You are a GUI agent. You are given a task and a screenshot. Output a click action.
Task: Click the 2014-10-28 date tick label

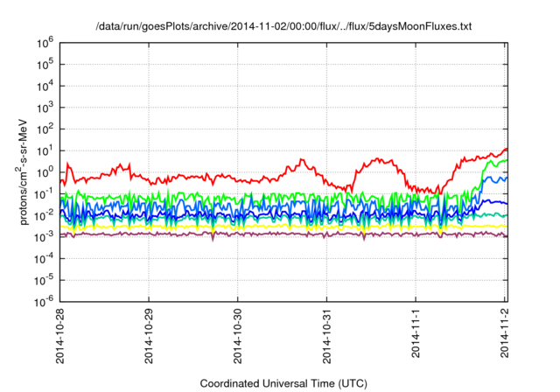pyautogui.click(x=59, y=337)
